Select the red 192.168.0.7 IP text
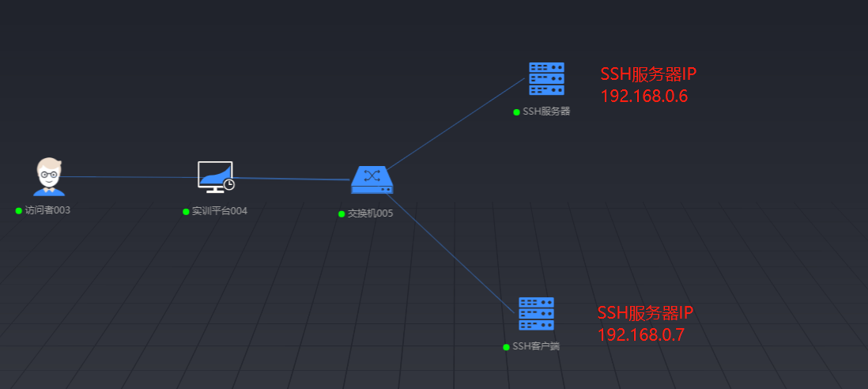Screen dimensions: 868x389 pyautogui.click(x=640, y=334)
